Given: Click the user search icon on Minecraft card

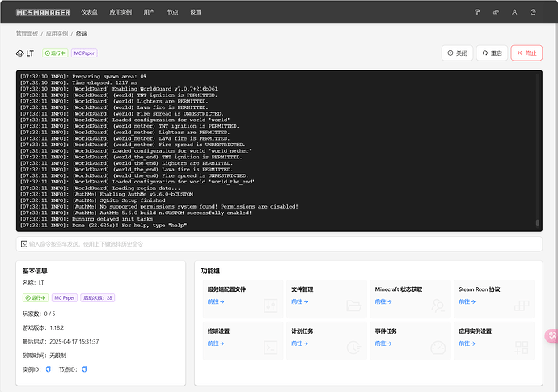Looking at the screenshot, I should click(438, 306).
